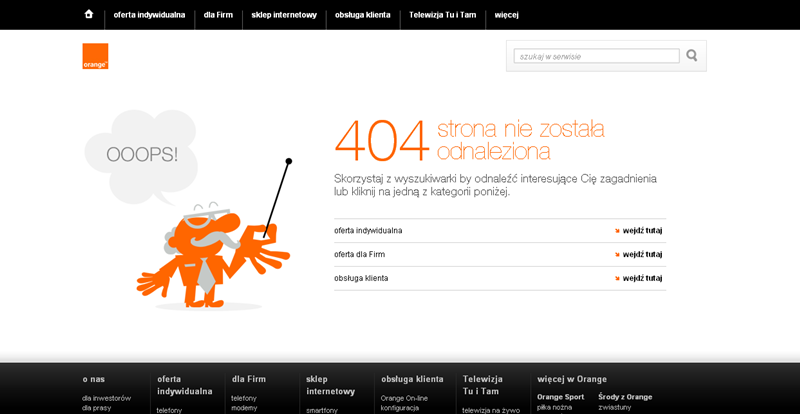Click the Orange logo

tap(95, 56)
